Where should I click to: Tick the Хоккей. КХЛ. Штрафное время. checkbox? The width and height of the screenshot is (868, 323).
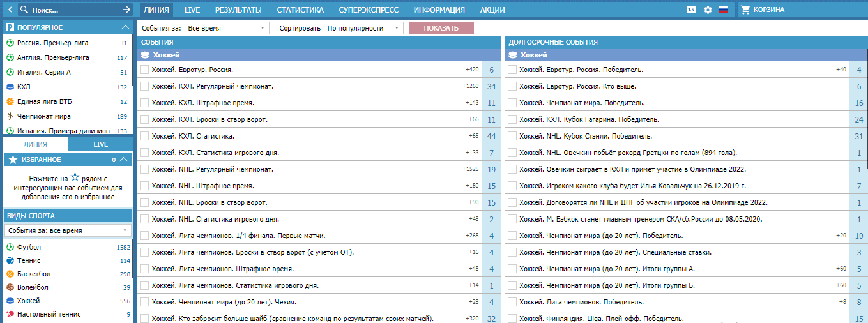point(144,103)
